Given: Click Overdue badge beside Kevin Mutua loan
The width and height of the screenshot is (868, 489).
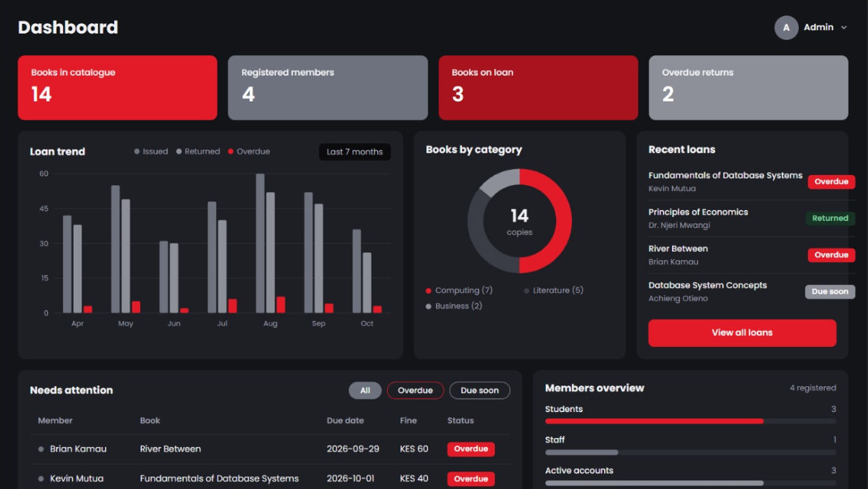Looking at the screenshot, I should coord(832,182).
